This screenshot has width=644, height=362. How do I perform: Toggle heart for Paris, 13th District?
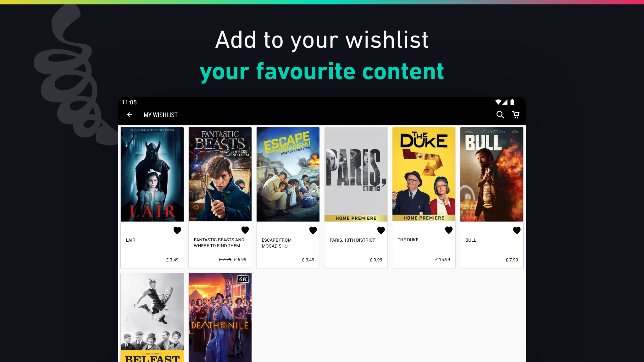pos(381,230)
